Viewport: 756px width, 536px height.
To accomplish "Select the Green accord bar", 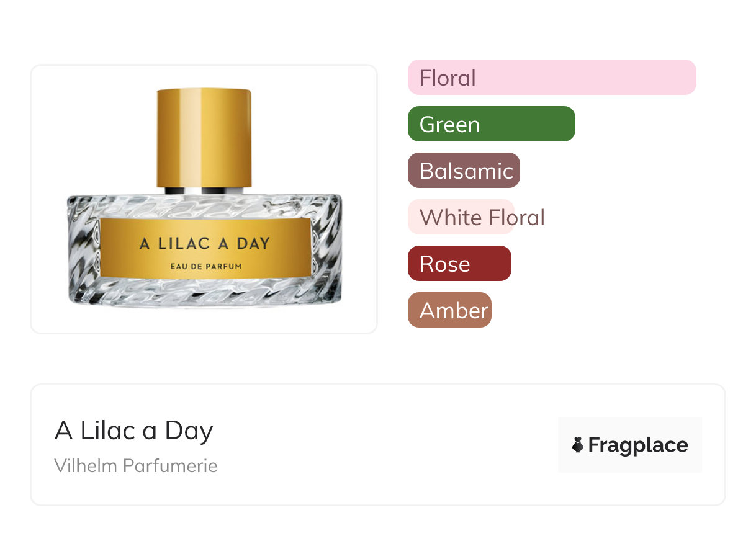I will [491, 124].
